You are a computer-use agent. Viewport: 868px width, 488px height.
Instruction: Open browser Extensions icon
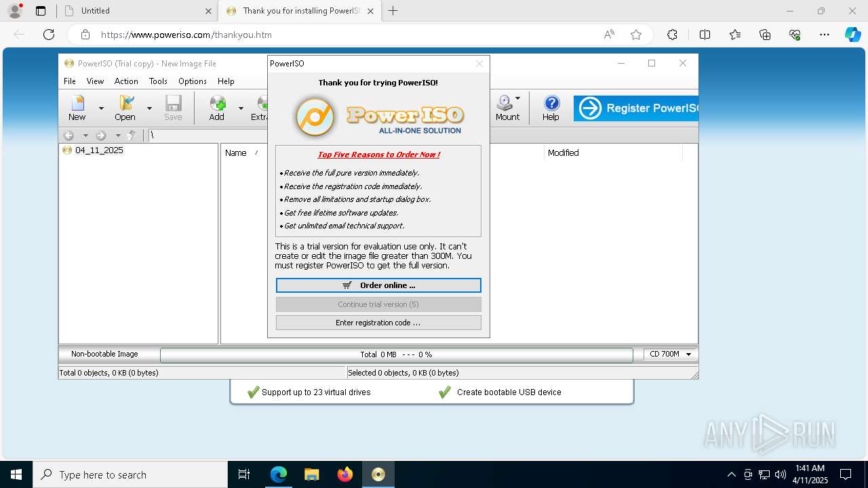click(672, 35)
